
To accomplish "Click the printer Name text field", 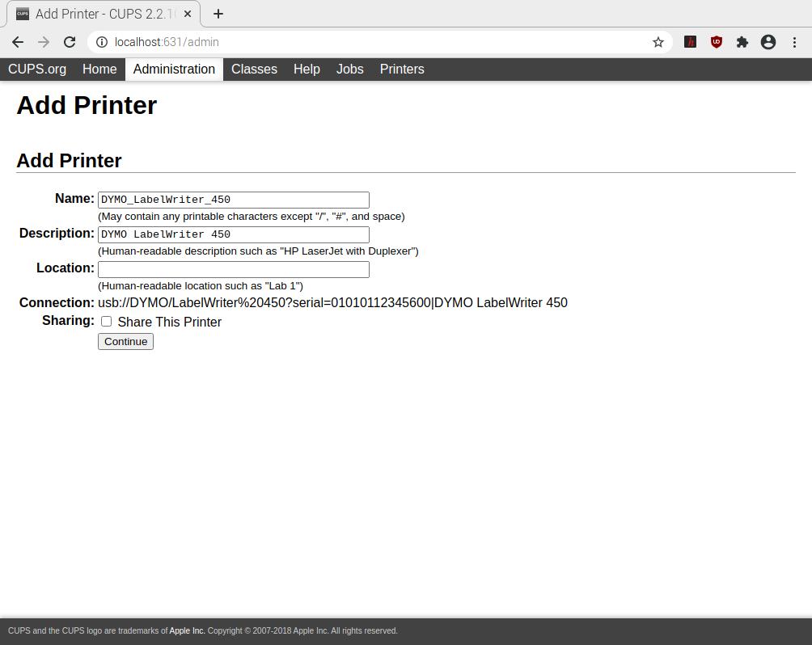I will click(x=233, y=200).
